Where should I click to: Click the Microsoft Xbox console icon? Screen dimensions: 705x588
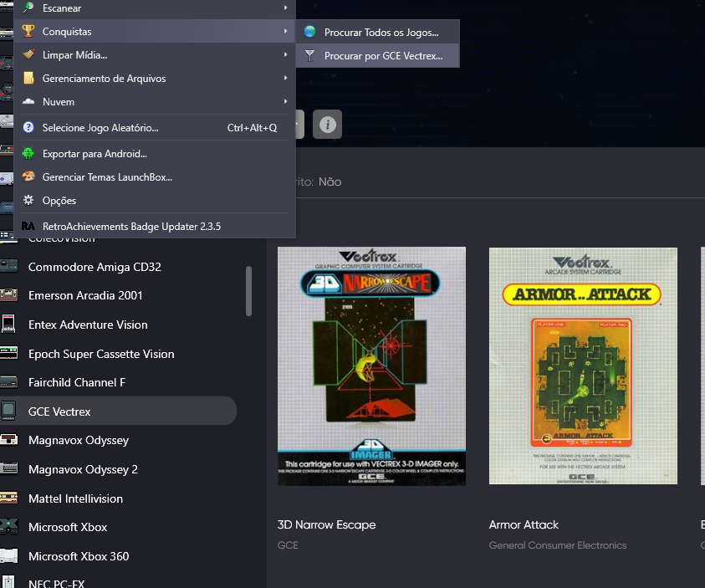click(x=9, y=526)
